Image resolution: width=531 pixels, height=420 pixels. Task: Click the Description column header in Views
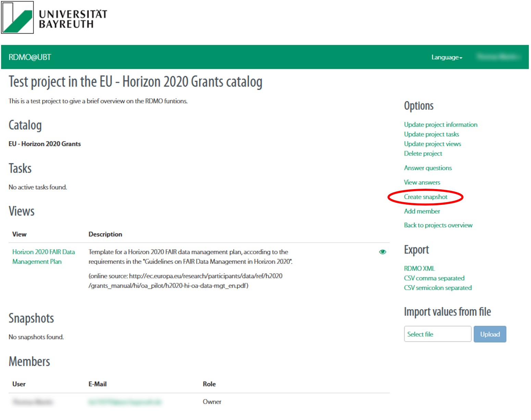coord(105,234)
